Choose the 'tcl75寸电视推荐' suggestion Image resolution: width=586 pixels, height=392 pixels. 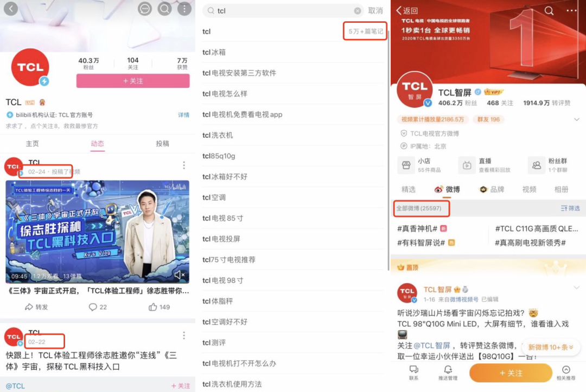pyautogui.click(x=294, y=260)
